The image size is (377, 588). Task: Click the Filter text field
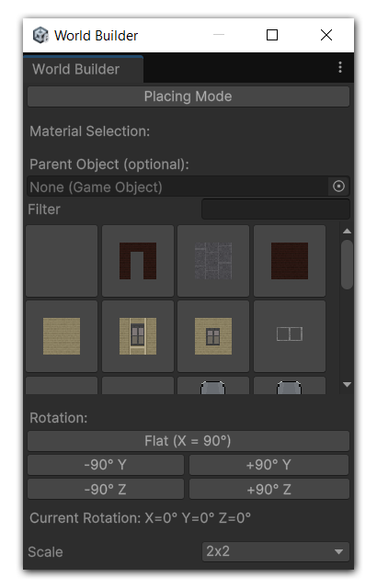276,209
